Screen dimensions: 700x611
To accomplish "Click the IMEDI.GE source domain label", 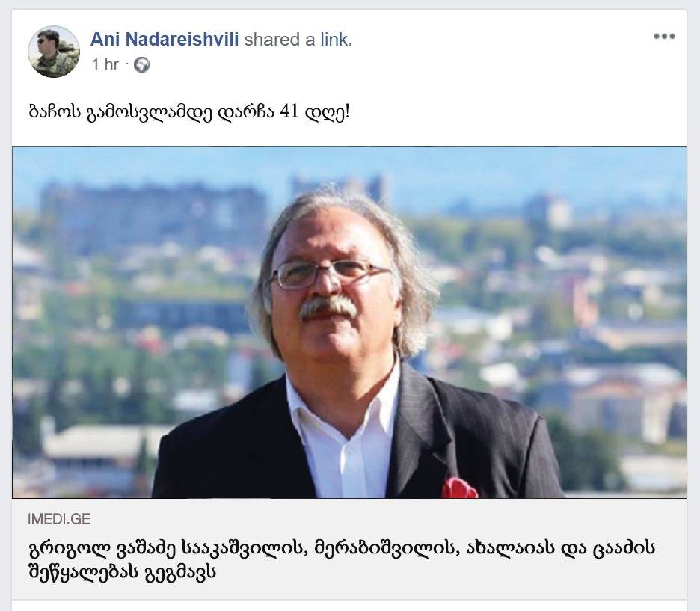I will tap(59, 518).
